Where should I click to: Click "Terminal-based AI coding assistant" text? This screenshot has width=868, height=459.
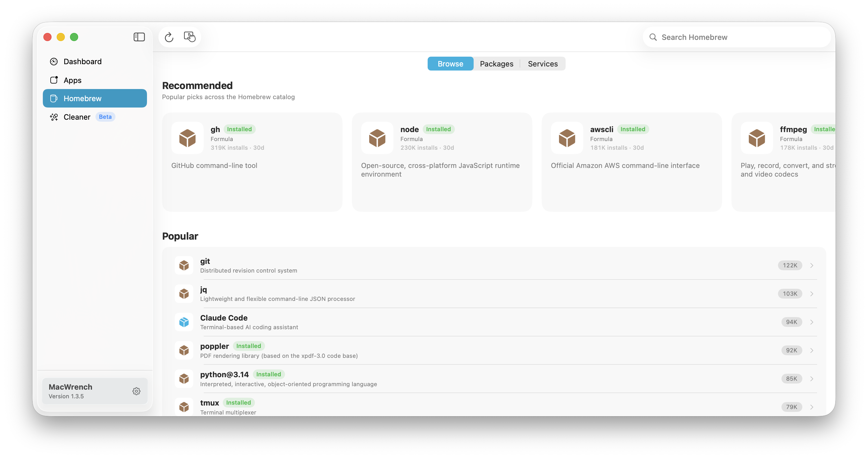click(249, 327)
